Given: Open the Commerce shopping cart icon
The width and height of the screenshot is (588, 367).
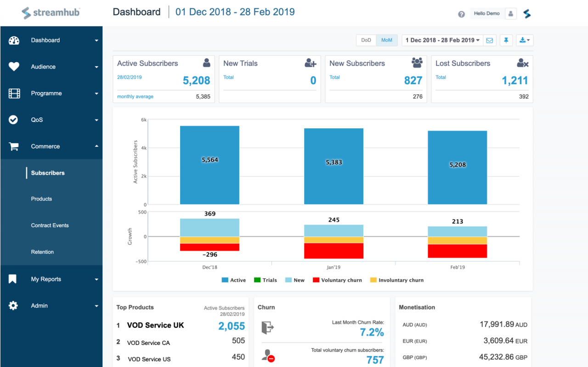Looking at the screenshot, I should (14, 146).
